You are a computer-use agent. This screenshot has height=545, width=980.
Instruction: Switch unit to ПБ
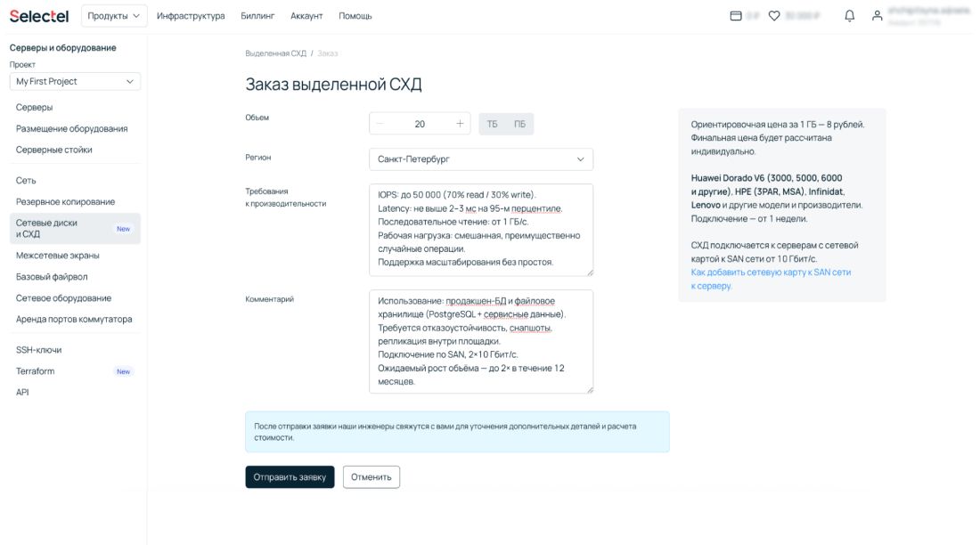point(520,124)
